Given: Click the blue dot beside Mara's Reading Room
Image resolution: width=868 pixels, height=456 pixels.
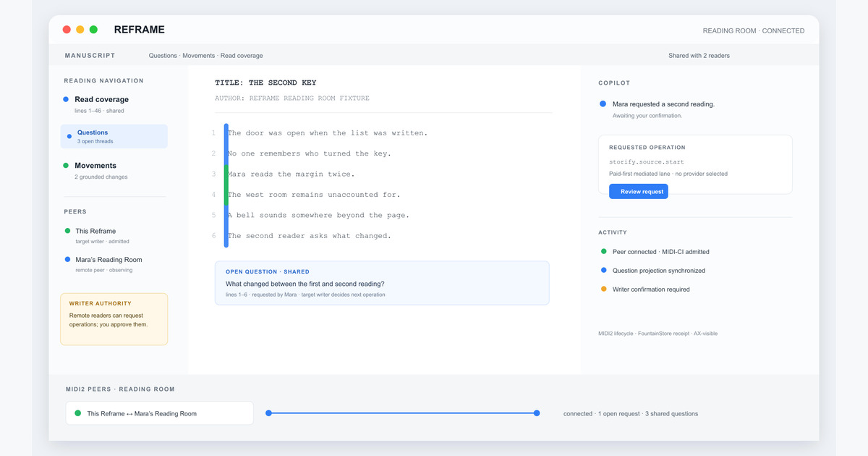Looking at the screenshot, I should 67,259.
